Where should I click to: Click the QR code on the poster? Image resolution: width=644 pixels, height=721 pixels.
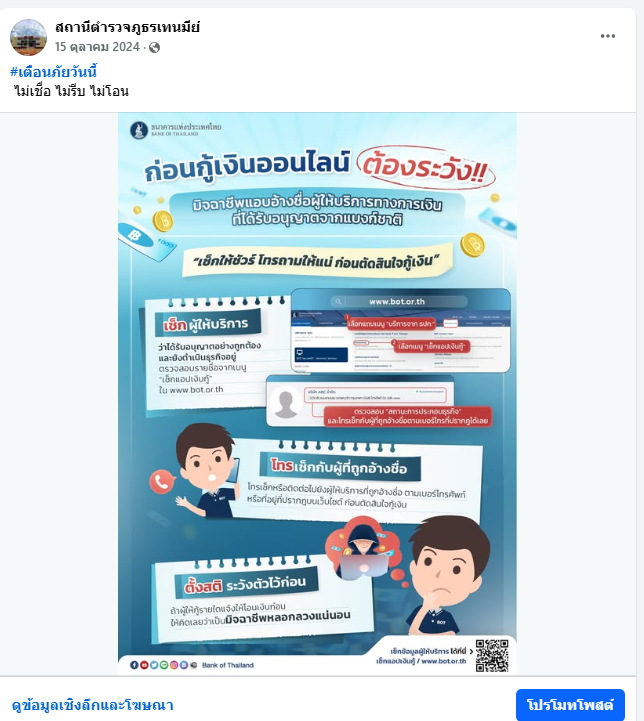(492, 656)
